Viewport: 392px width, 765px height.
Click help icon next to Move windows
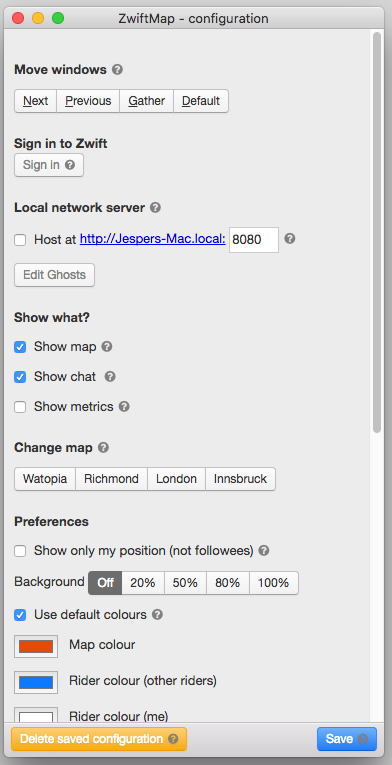click(x=117, y=70)
